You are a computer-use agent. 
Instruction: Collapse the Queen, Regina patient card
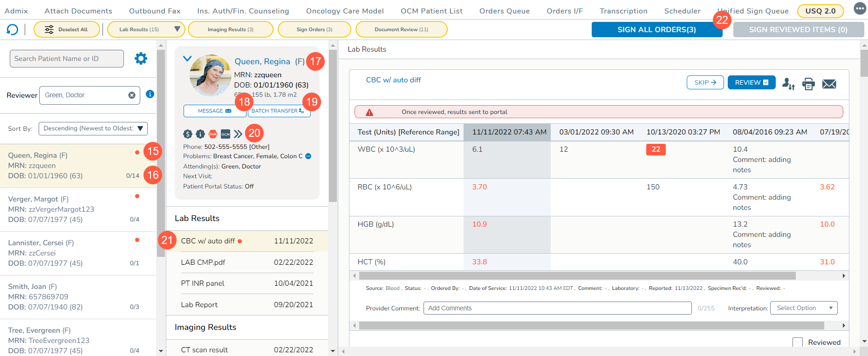(187, 59)
